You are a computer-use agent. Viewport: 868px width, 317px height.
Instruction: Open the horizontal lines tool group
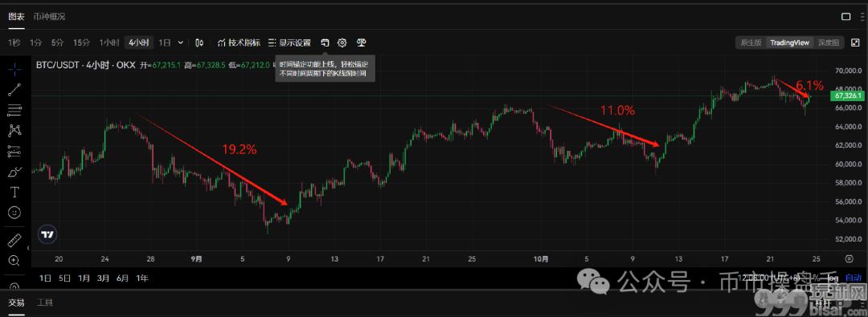(x=14, y=110)
